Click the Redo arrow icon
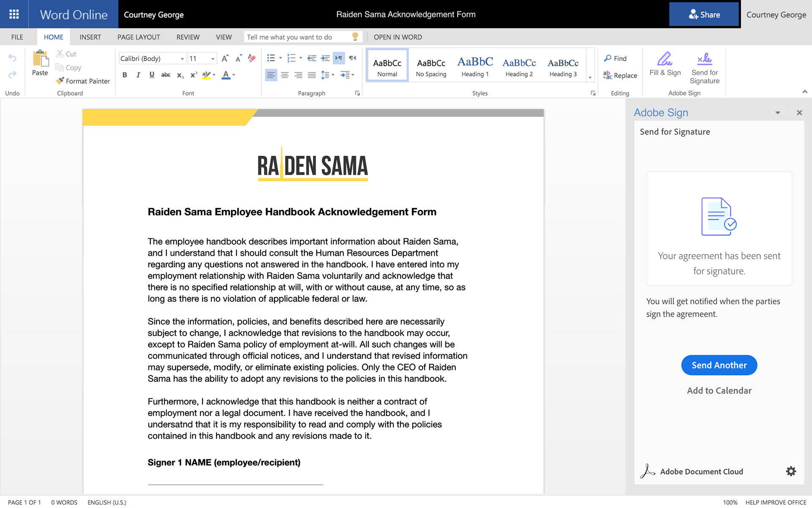 click(12, 75)
